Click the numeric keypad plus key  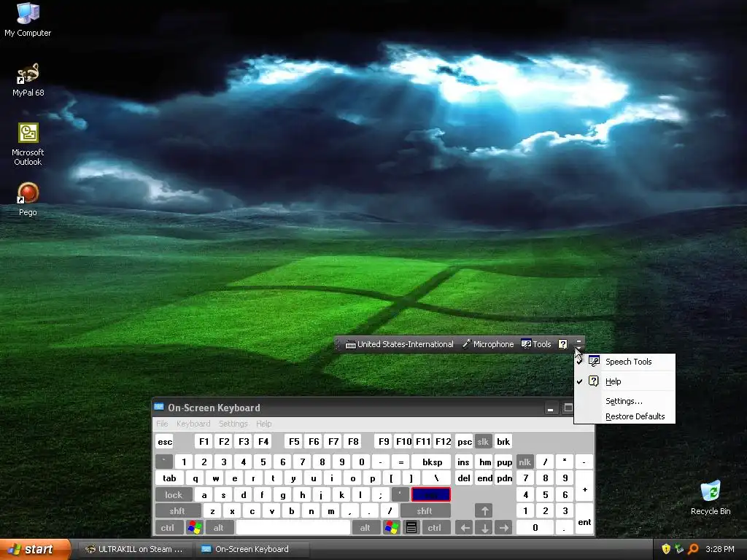584,486
